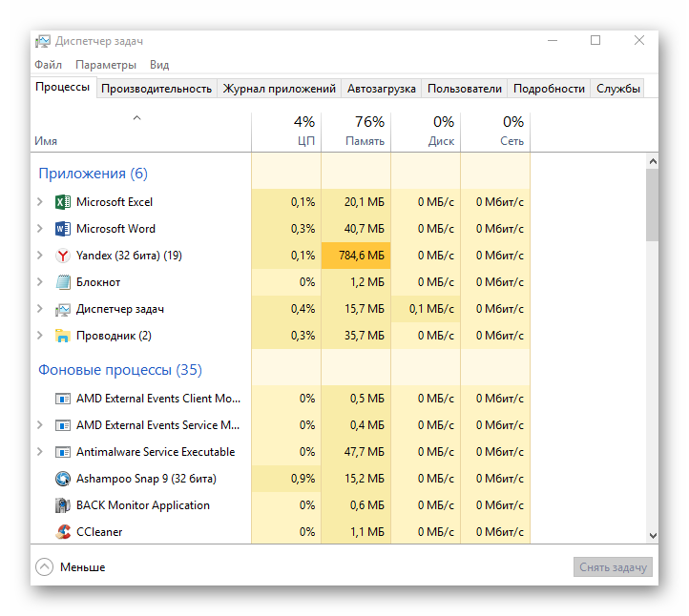Click the Yandex browser icon

pyautogui.click(x=62, y=256)
